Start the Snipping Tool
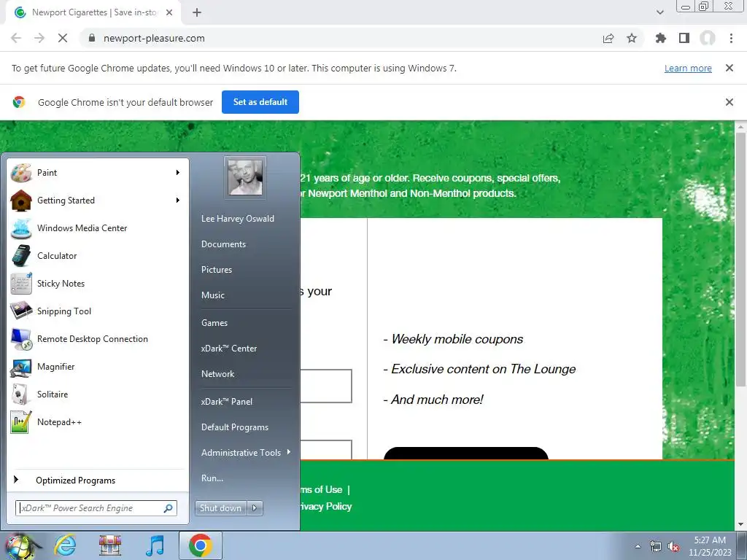The width and height of the screenshot is (747, 560). tap(98, 311)
